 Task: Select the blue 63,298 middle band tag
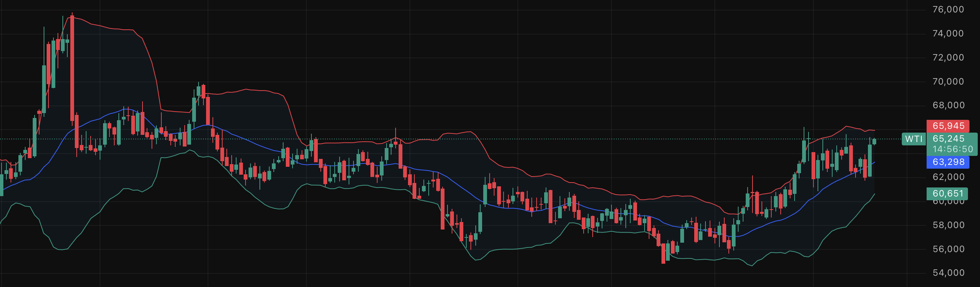pyautogui.click(x=948, y=162)
